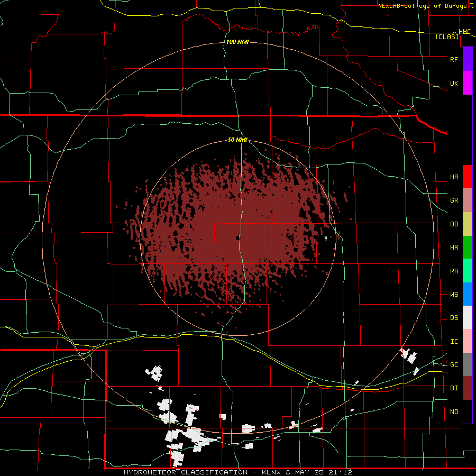Click the WS legend label
The width and height of the screenshot is (476, 476).
[x=454, y=295]
